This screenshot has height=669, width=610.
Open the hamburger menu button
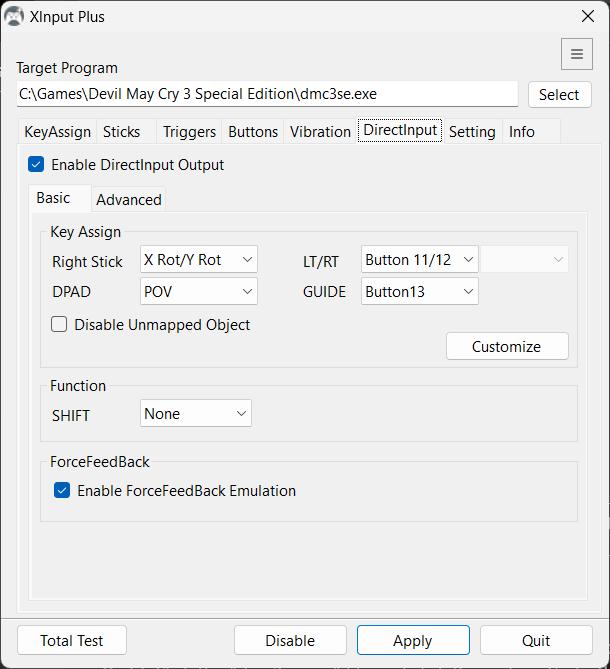click(576, 54)
